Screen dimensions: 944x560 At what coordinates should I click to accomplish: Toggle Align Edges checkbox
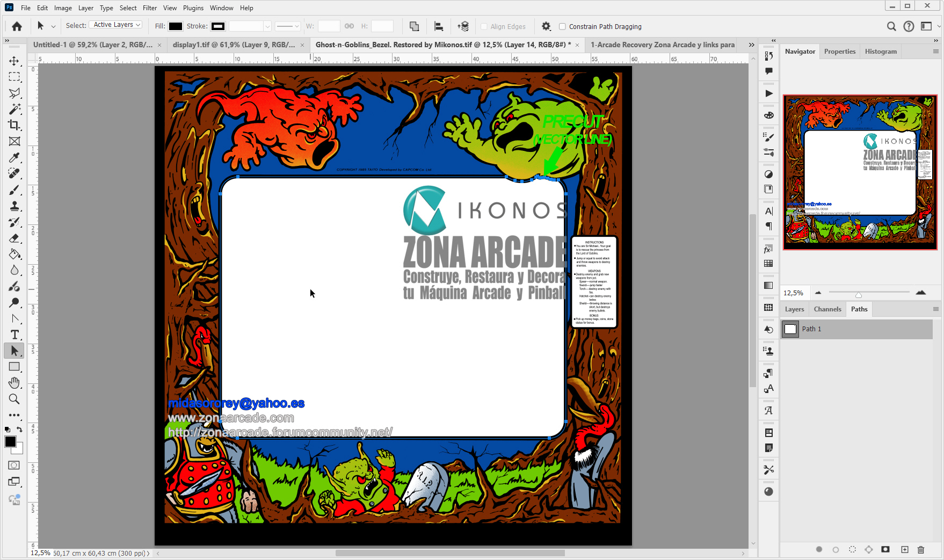click(x=484, y=26)
